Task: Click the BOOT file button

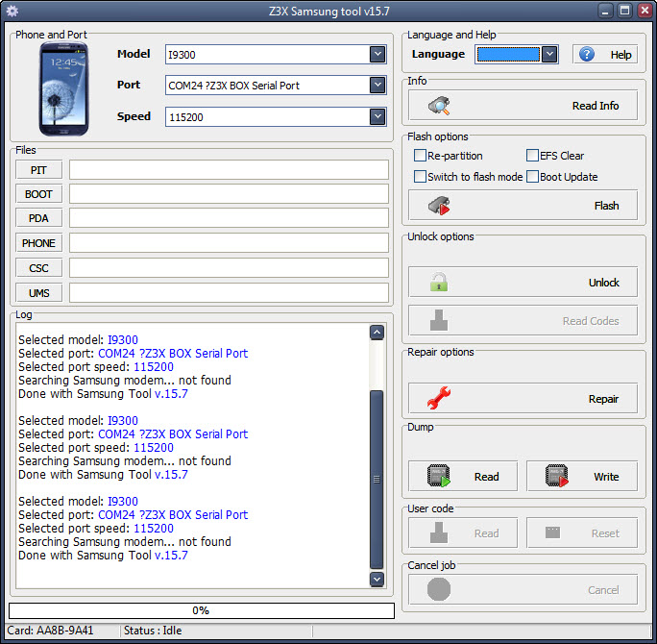Action: (x=38, y=194)
